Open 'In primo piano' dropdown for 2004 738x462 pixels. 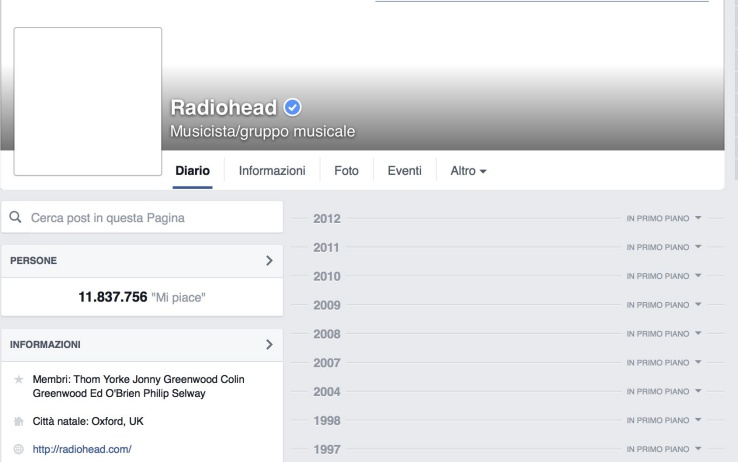tap(664, 391)
